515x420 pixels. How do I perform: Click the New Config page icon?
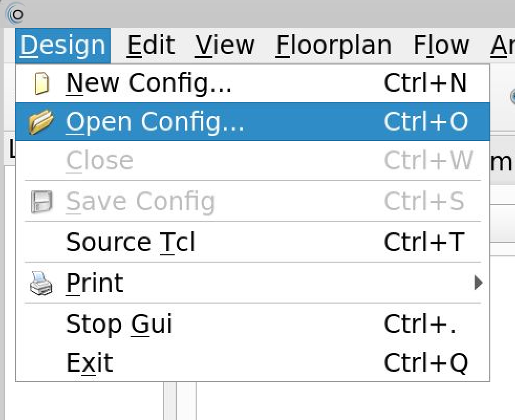[x=42, y=83]
